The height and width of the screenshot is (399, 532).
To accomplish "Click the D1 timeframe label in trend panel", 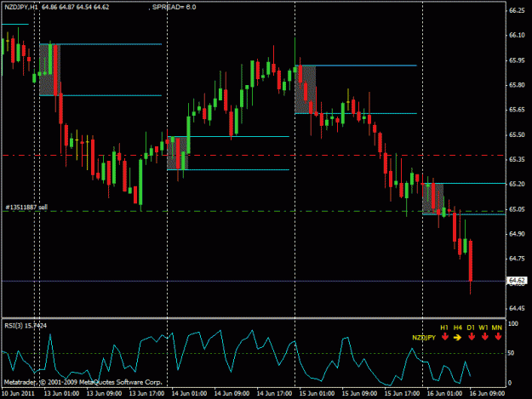I will (x=471, y=328).
